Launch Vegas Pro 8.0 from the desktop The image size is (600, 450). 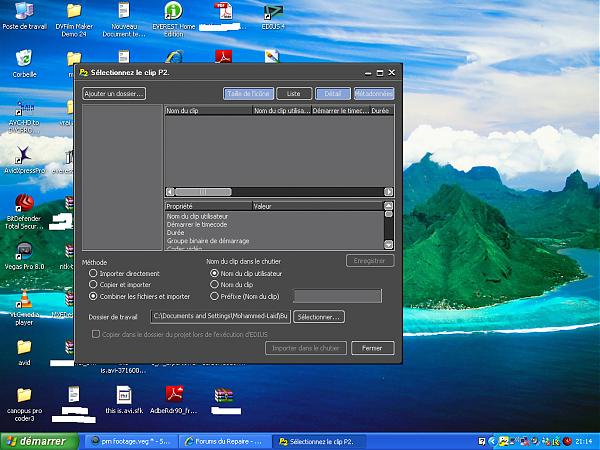(x=24, y=256)
